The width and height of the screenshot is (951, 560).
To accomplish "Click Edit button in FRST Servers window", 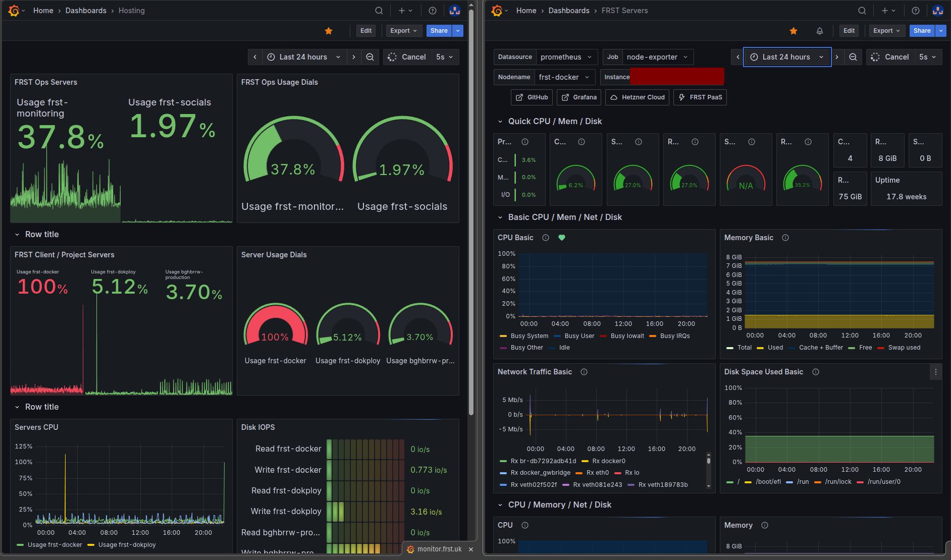I will tap(849, 31).
